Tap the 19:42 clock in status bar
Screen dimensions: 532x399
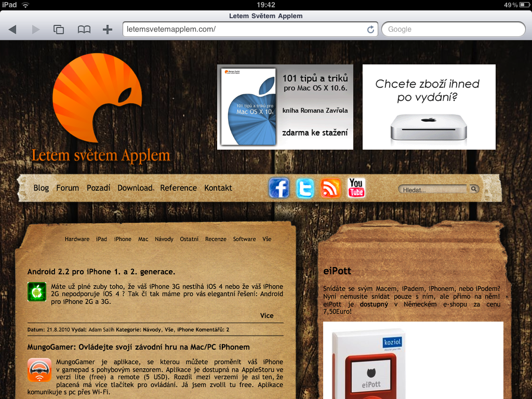pyautogui.click(x=266, y=5)
